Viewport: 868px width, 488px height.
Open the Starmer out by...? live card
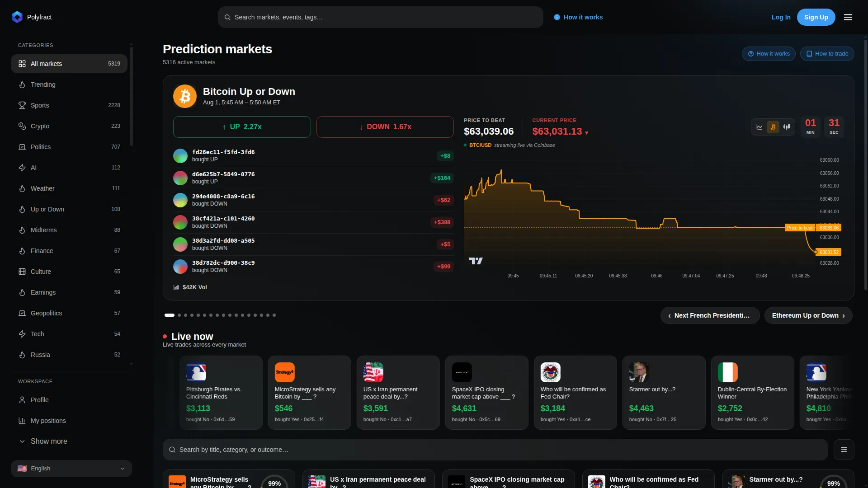coord(664,393)
